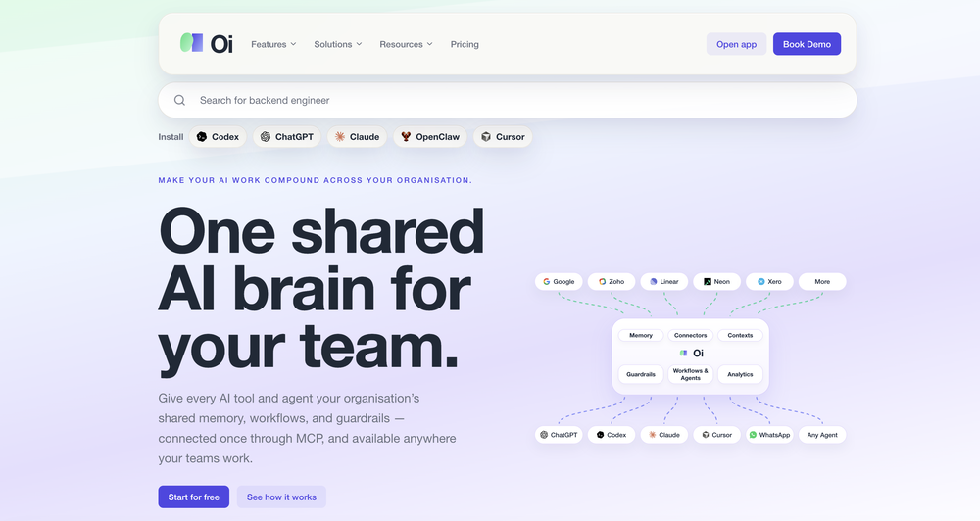The image size is (980, 521).
Task: Click the Neon chip in the diagram
Action: [x=717, y=282]
